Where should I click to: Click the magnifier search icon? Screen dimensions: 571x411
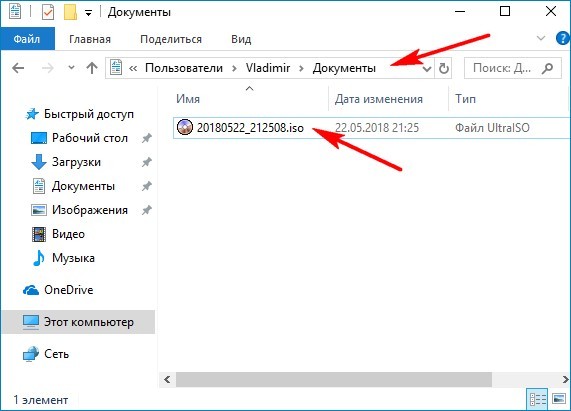point(547,68)
